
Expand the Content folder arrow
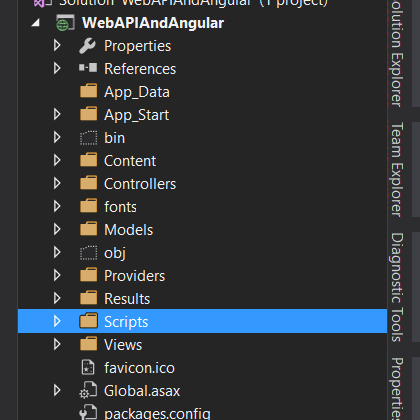point(57,160)
